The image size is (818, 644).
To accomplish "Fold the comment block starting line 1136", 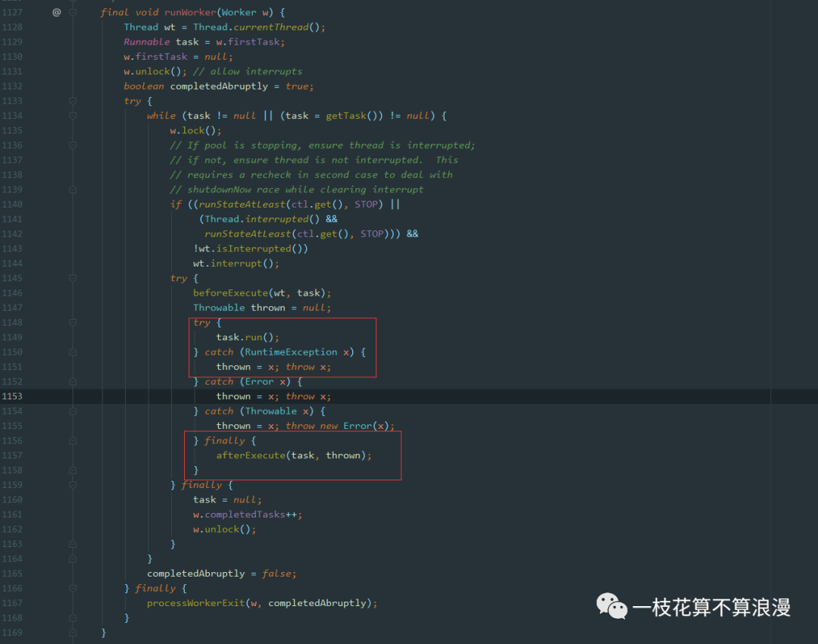I will tap(73, 145).
